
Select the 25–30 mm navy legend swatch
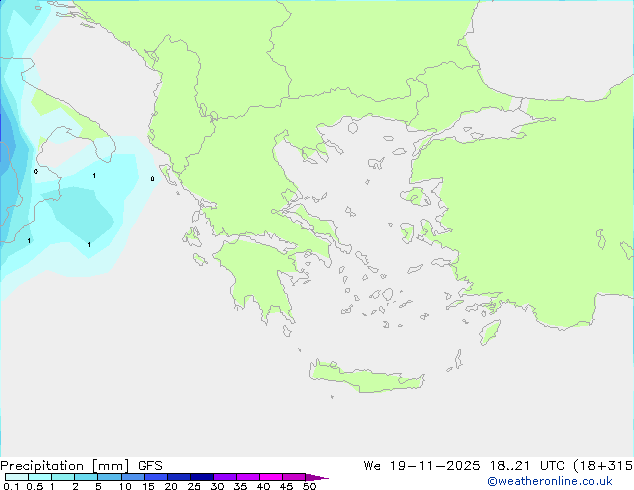pyautogui.click(x=201, y=477)
